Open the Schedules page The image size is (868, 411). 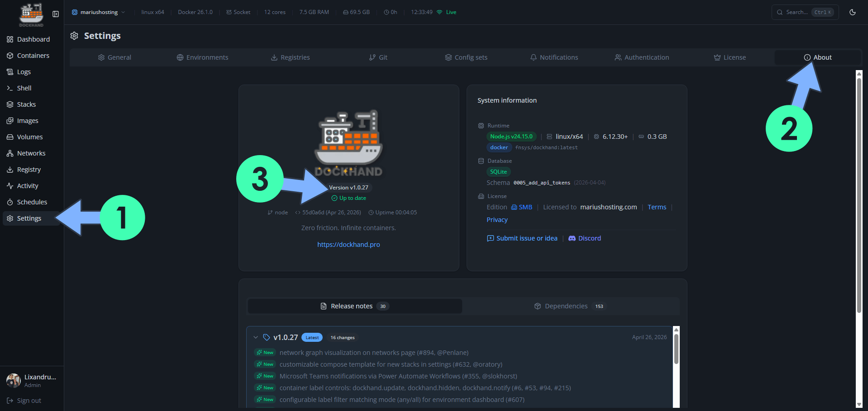pyautogui.click(x=32, y=202)
